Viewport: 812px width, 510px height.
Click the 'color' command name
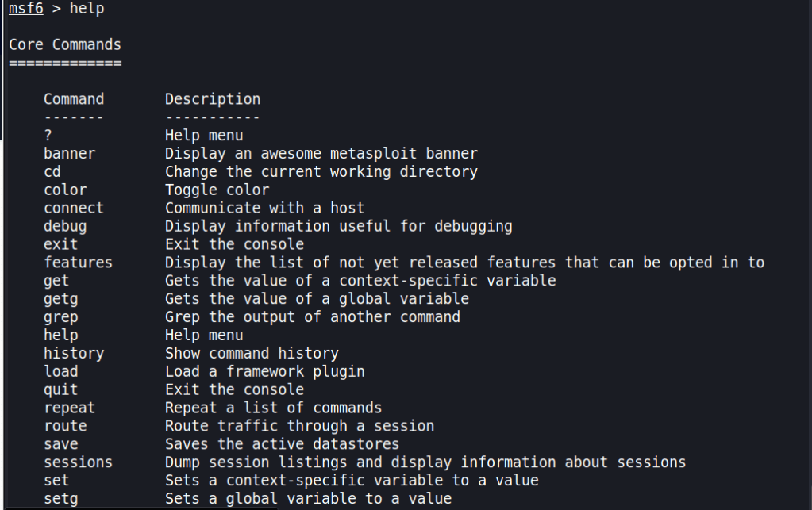click(65, 190)
